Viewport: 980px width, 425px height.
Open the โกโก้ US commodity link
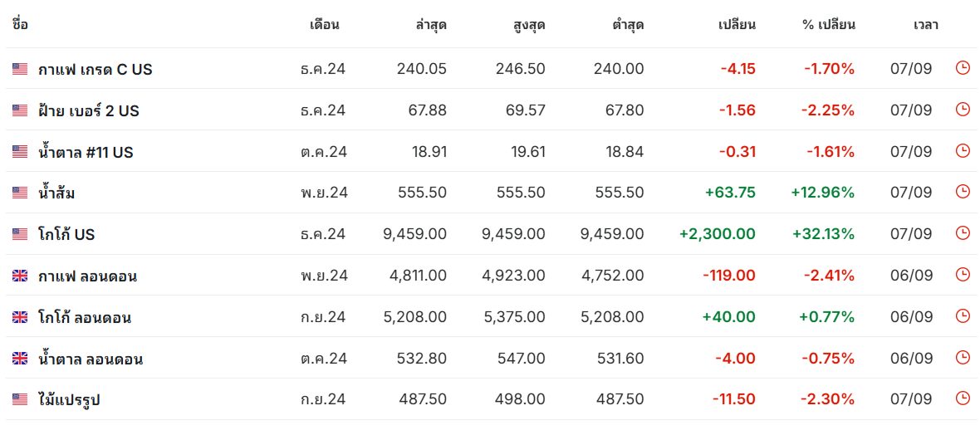[x=67, y=234]
